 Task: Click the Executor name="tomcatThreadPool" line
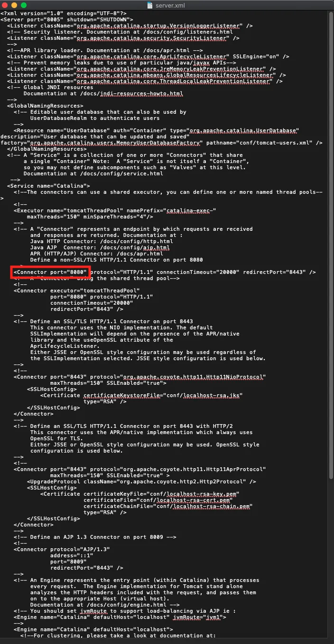115,210
